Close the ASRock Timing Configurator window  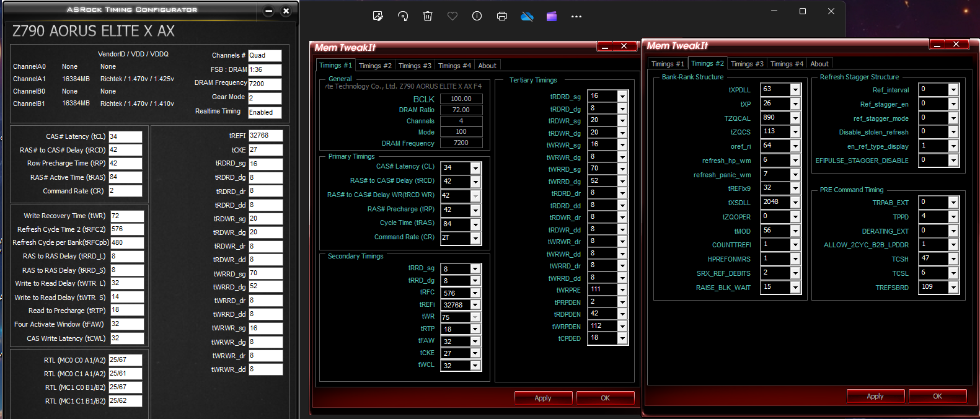286,11
